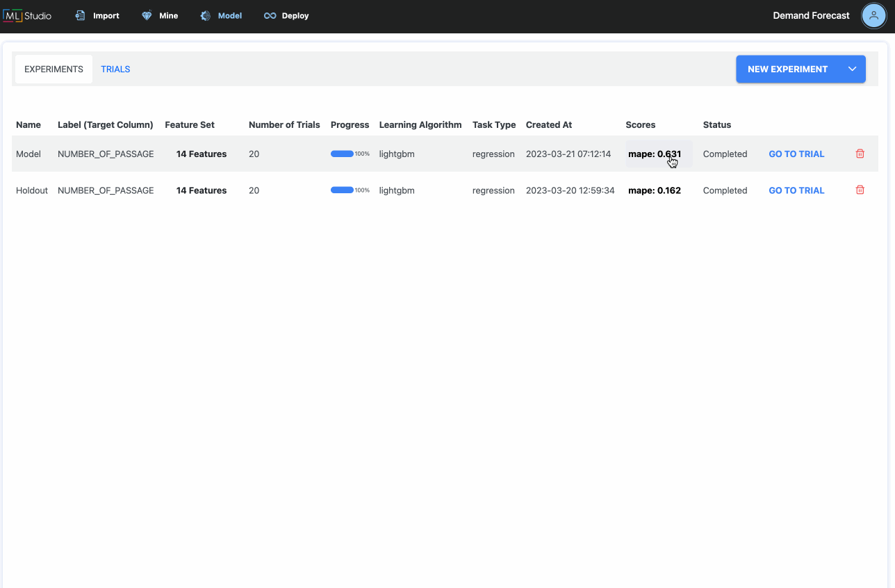Screen dimensions: 895x588
Task: Click the Status column header
Action: point(717,124)
